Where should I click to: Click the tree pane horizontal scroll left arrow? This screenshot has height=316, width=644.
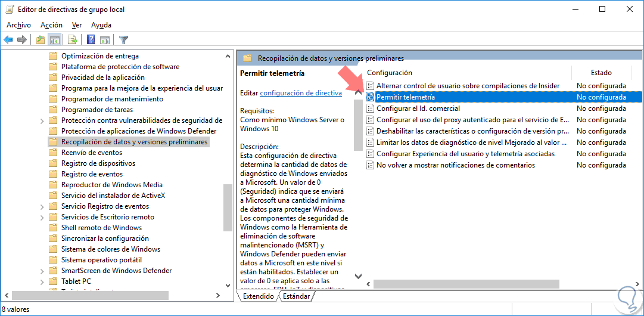tap(7, 296)
